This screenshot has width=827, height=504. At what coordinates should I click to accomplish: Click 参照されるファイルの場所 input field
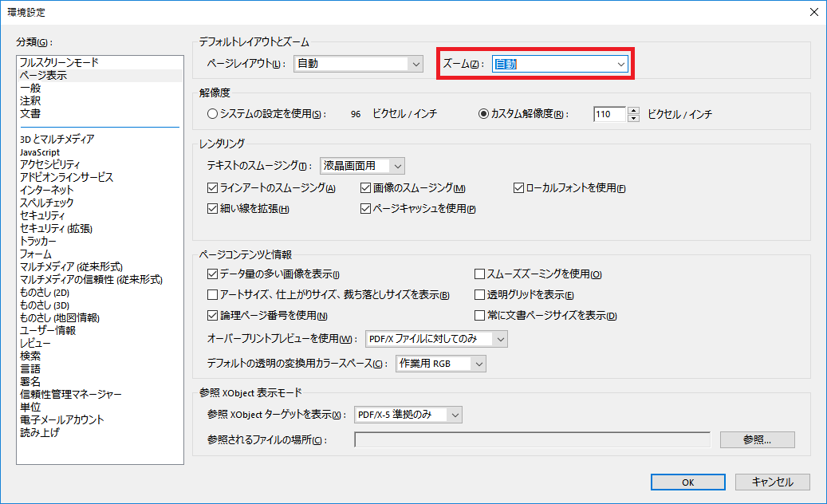coord(532,439)
